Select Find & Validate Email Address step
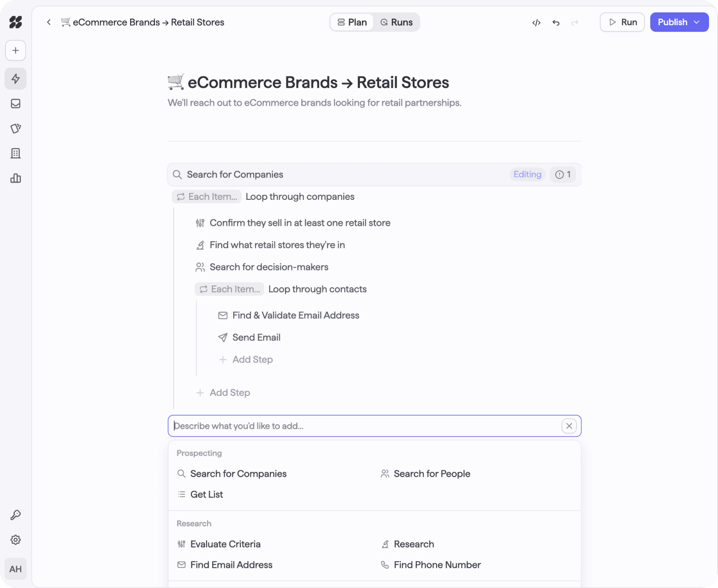Image resolution: width=718 pixels, height=588 pixels. pyautogui.click(x=289, y=315)
